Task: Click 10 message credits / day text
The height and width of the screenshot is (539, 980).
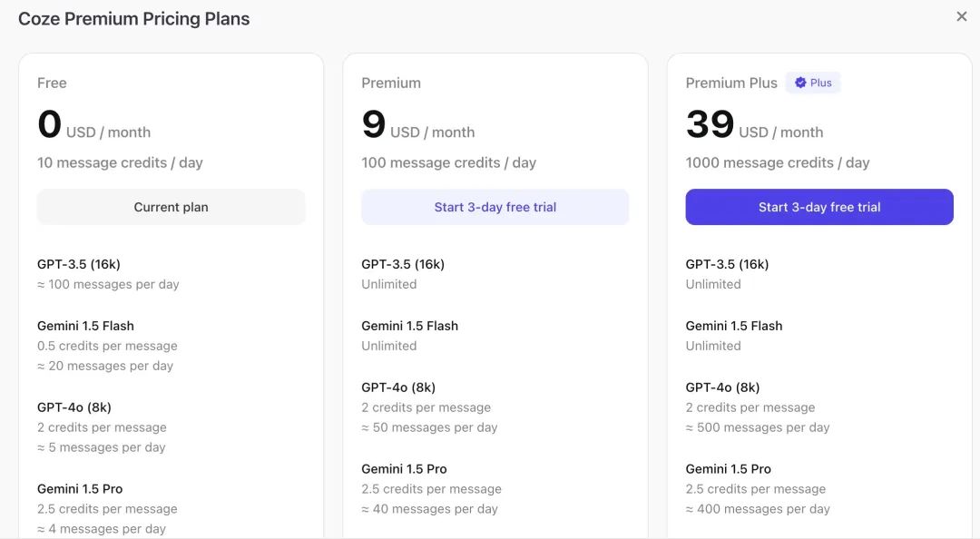Action: pos(120,162)
